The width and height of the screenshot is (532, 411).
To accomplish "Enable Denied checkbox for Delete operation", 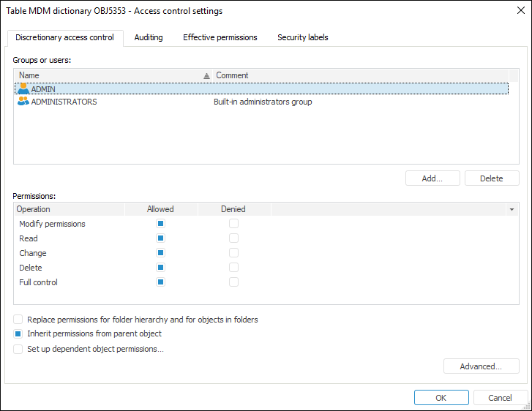I will (x=234, y=268).
